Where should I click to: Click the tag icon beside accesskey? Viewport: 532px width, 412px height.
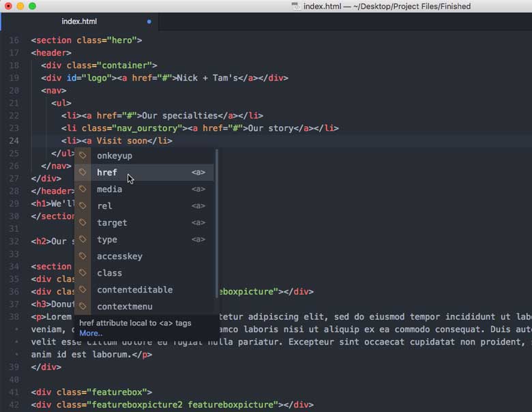click(x=83, y=256)
